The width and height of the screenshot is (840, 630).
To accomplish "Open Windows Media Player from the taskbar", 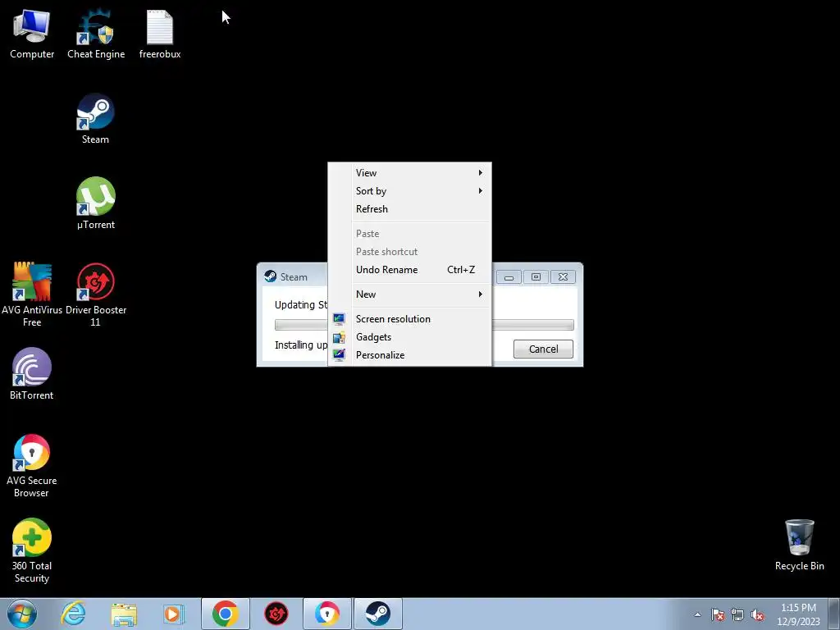I will click(174, 614).
